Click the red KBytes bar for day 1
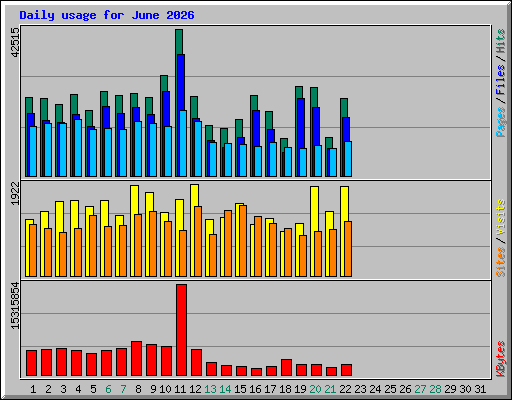 (31, 363)
